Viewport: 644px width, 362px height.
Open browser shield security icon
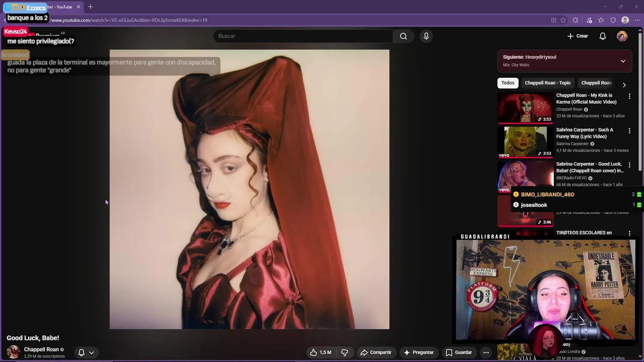tap(613, 20)
